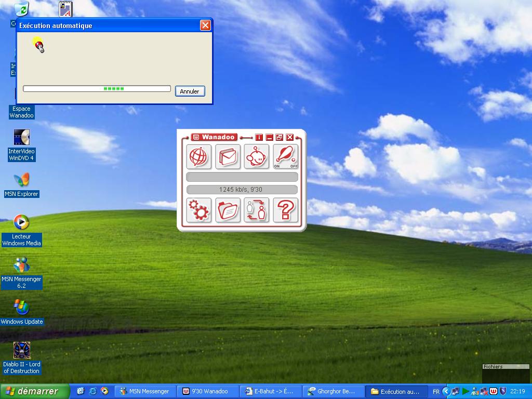Open Wanadoo mail envelope icon
The width and height of the screenshot is (532, 399).
pyautogui.click(x=228, y=156)
